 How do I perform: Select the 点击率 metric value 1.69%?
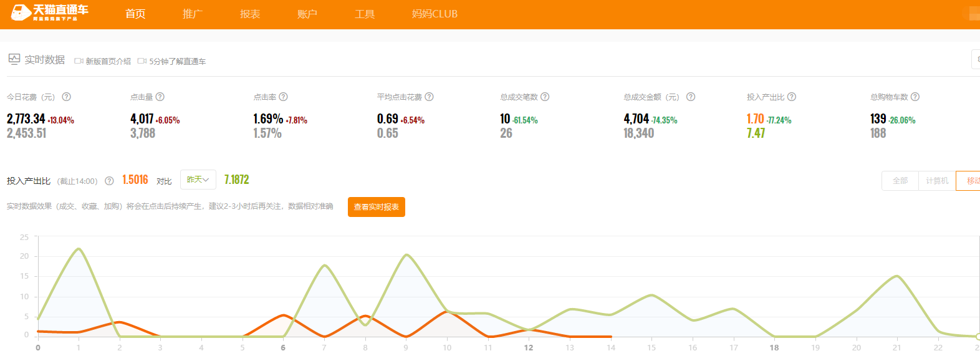(268, 119)
